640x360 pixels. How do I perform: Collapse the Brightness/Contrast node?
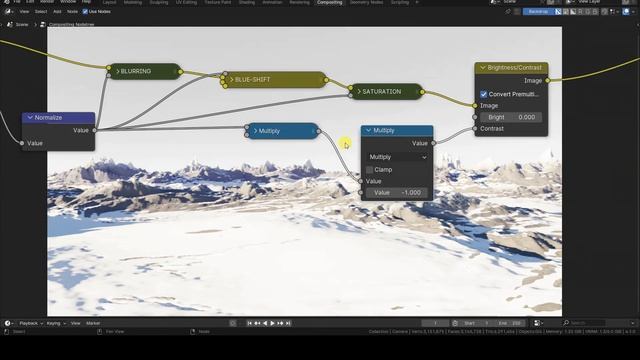(x=483, y=68)
